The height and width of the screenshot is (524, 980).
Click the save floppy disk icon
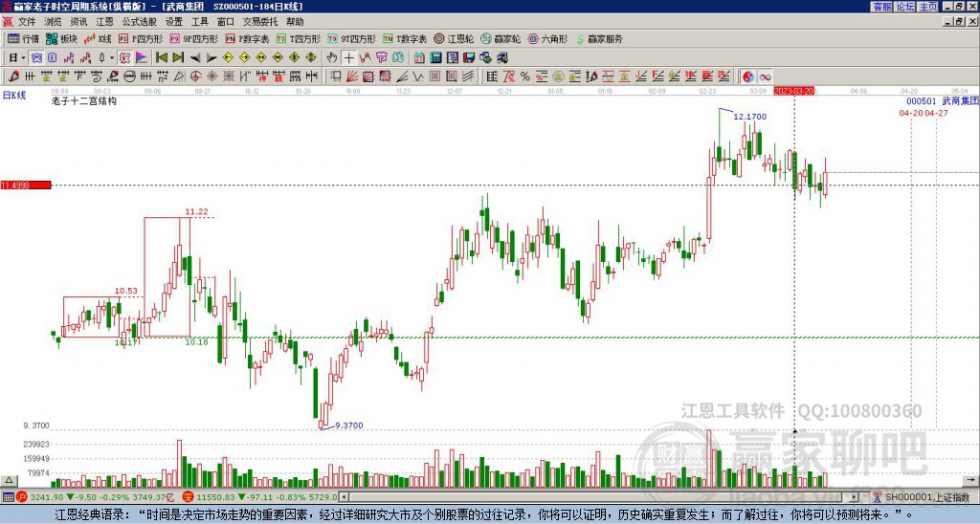pyautogui.click(x=469, y=58)
